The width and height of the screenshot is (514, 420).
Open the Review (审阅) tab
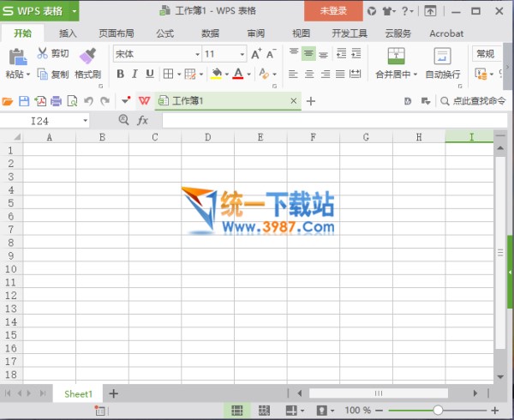click(x=255, y=33)
